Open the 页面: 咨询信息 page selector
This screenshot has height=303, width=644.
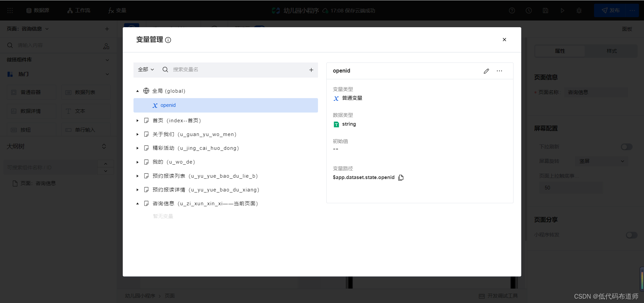(x=28, y=29)
